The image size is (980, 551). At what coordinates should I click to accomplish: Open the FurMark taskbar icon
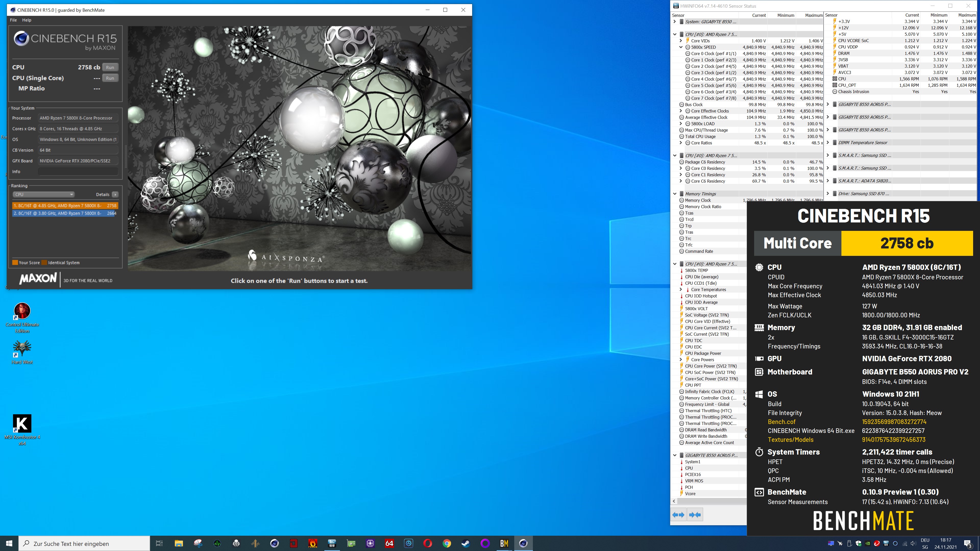coord(313,543)
